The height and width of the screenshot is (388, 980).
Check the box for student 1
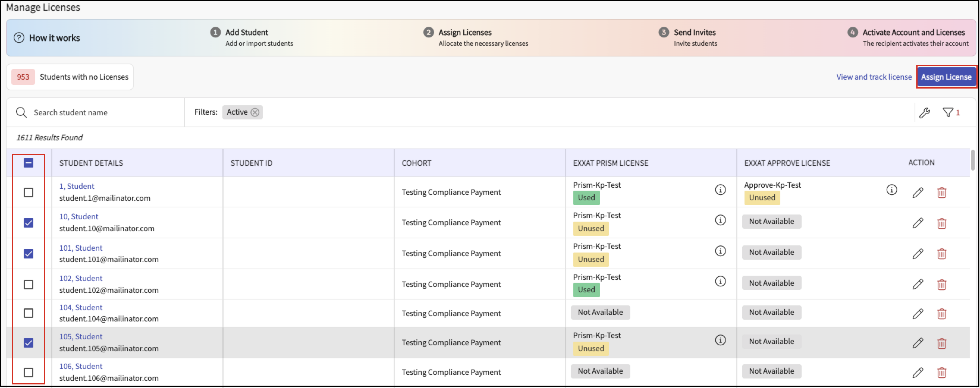point(29,193)
